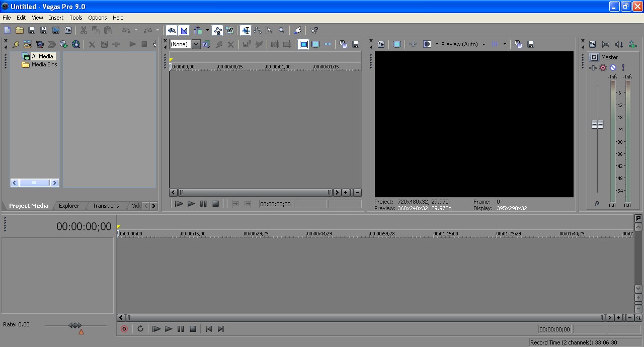Click Import Media in Project Media toolbar

tap(28, 44)
